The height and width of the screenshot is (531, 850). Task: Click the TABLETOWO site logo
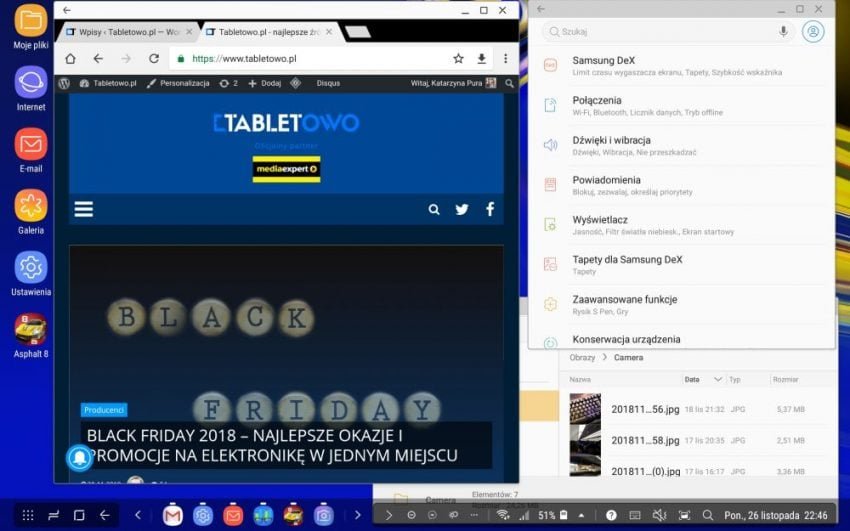286,123
